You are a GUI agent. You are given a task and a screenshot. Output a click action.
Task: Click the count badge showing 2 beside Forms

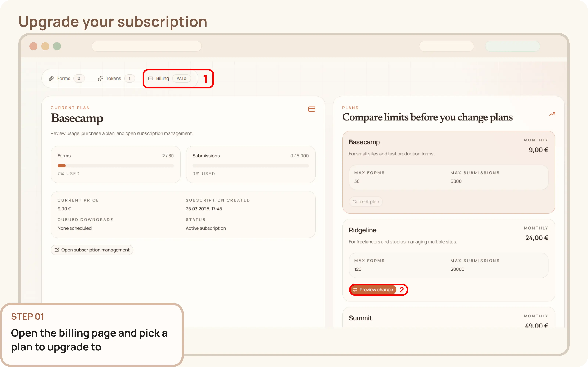79,78
